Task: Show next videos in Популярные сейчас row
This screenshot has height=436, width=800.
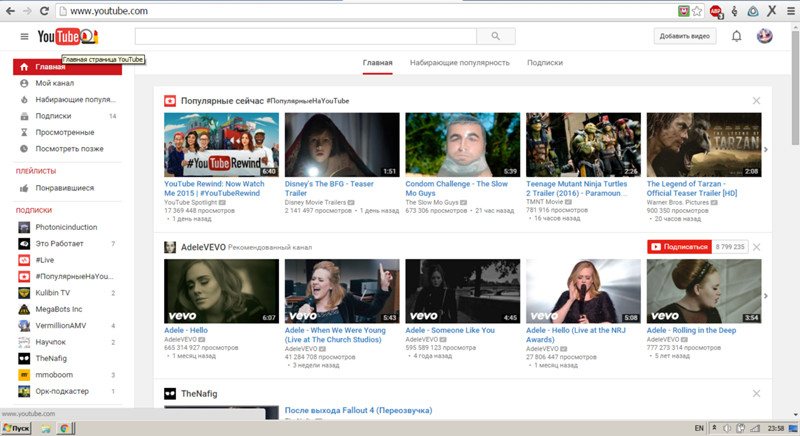Action: click(x=765, y=149)
